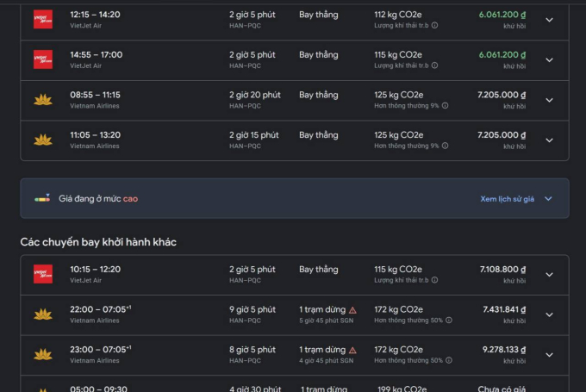This screenshot has width=586, height=392.
Task: Click VietJet Air logo on 12:15 – 14:20 flight
Action: pyautogui.click(x=42, y=19)
